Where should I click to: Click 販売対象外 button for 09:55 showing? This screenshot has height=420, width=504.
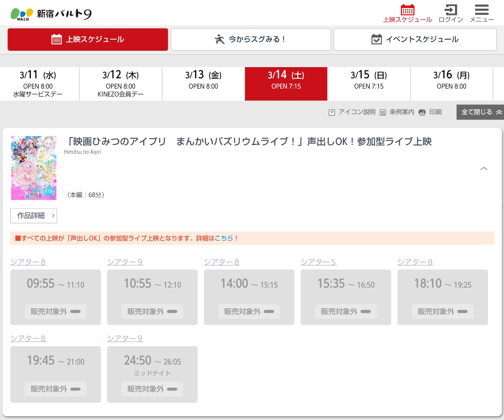coord(56,311)
